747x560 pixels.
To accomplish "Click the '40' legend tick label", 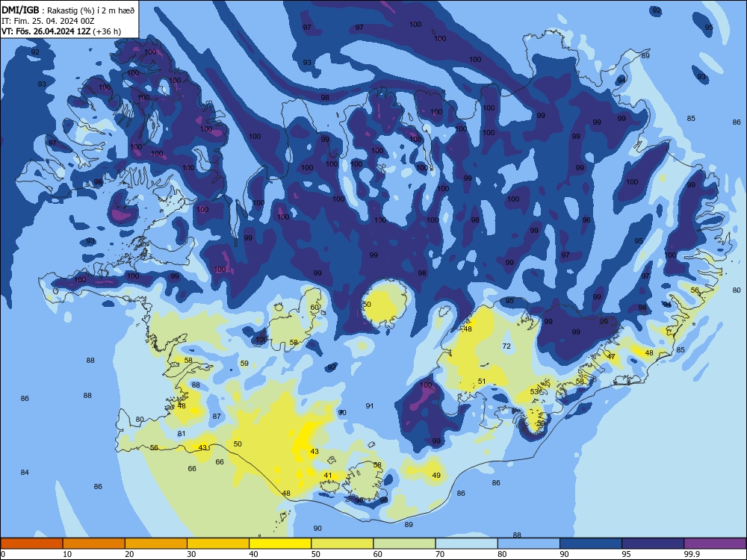I will (253, 554).
